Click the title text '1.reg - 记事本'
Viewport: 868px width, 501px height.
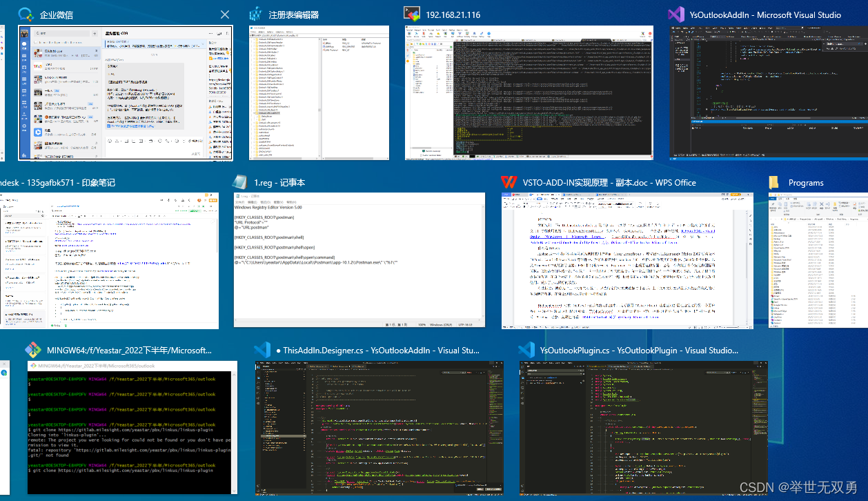click(x=279, y=183)
